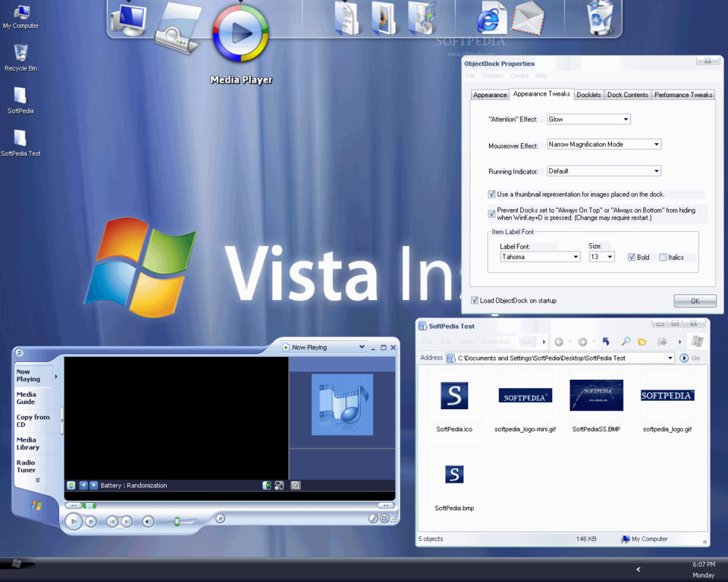The width and height of the screenshot is (728, 582).
Task: Open the mail icon in the dock
Action: 529,19
